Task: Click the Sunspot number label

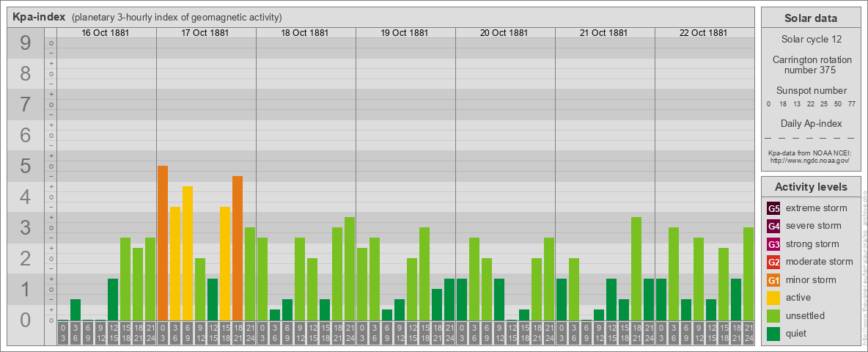Action: [x=811, y=91]
